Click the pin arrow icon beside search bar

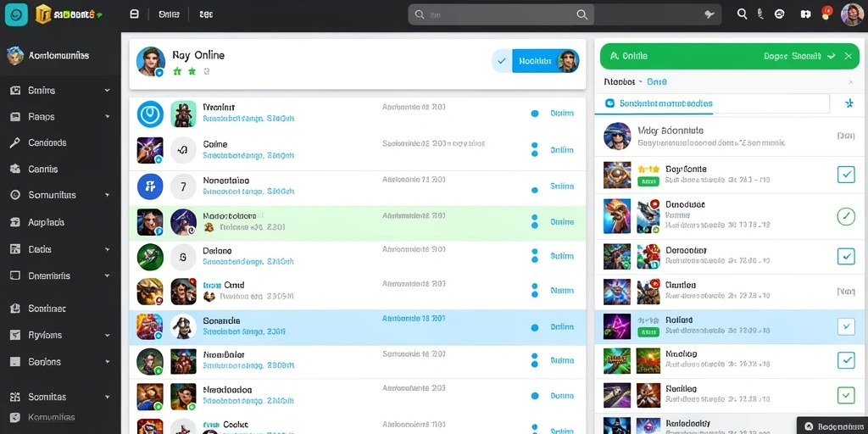point(709,15)
